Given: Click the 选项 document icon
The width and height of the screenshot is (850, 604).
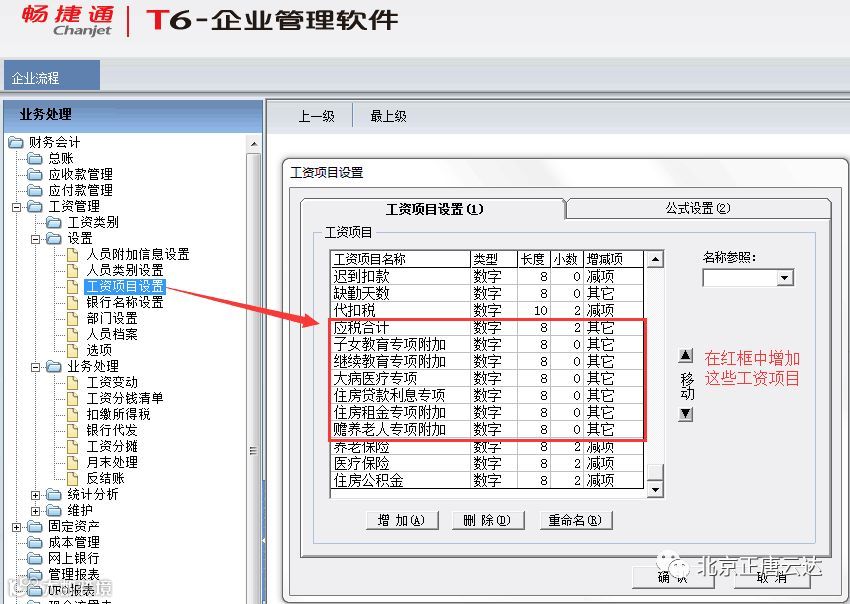Looking at the screenshot, I should coord(73,350).
